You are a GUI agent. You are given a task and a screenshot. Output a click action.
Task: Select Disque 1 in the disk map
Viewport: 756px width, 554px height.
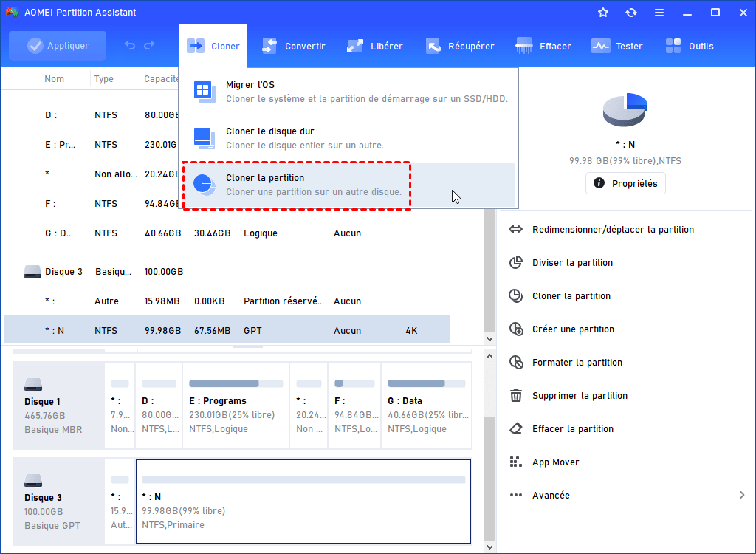(58, 406)
